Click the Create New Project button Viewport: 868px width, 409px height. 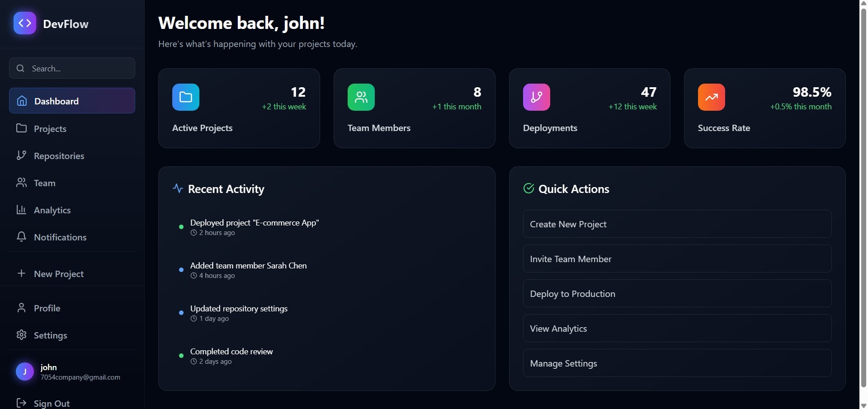676,224
